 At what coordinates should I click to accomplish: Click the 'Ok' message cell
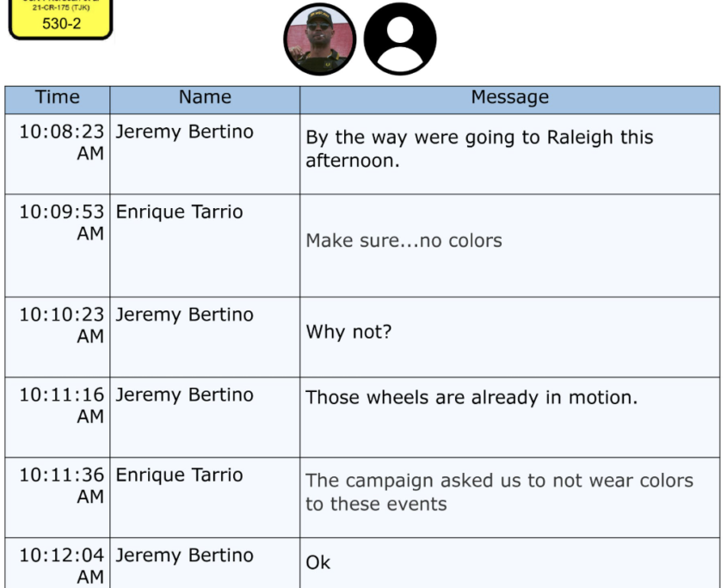click(510, 562)
